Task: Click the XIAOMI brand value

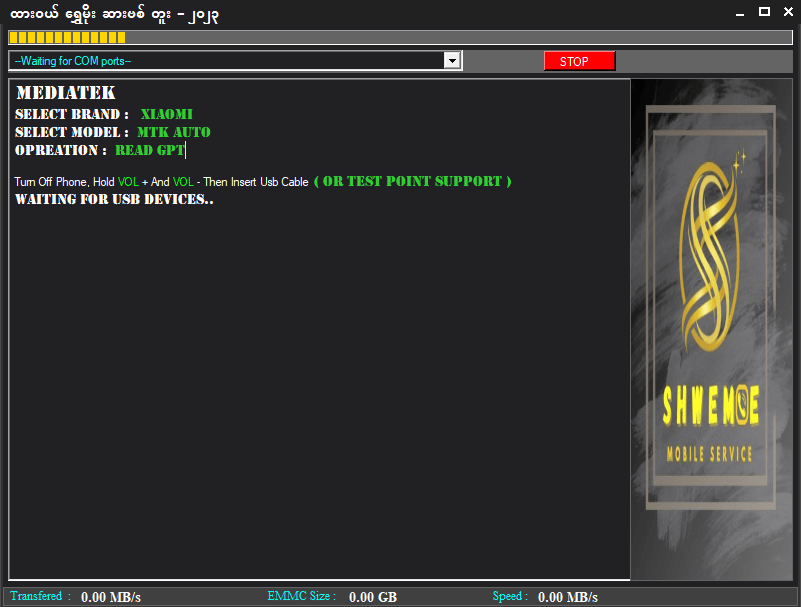Action: pyautogui.click(x=166, y=114)
